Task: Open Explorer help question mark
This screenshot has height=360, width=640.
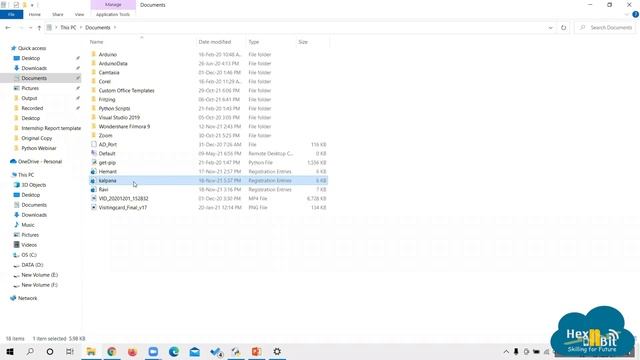Action: coord(635,14)
